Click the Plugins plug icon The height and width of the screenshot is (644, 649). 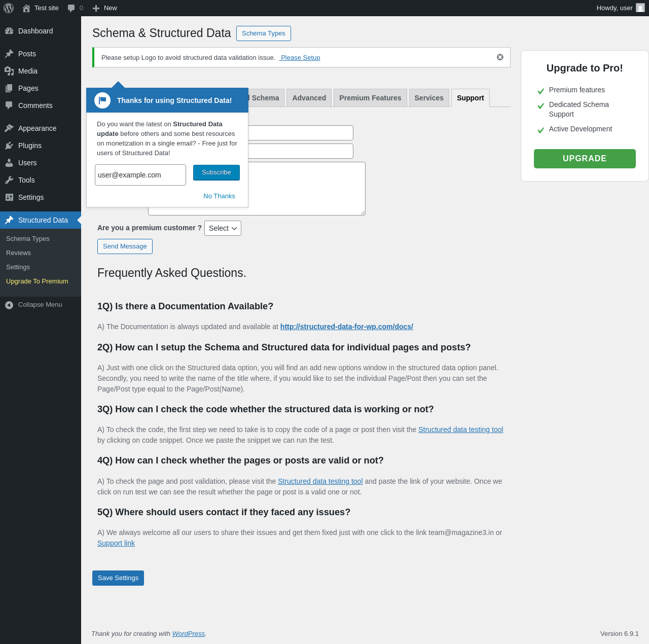pos(9,146)
